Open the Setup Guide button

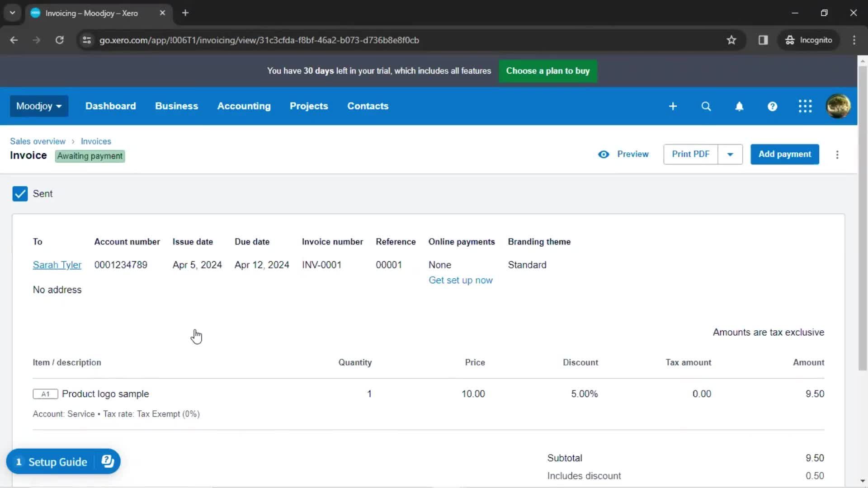63,461
